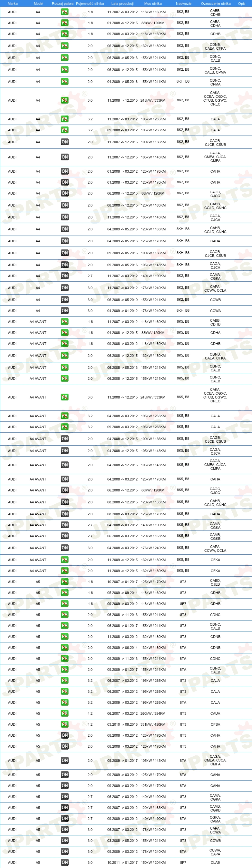Select the CFSA engine code cell
The height and width of the screenshot is (868, 252).
[215, 724]
